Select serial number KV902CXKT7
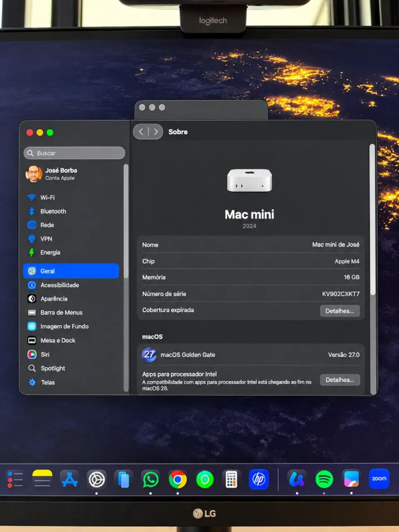The width and height of the screenshot is (399, 532). tap(341, 294)
